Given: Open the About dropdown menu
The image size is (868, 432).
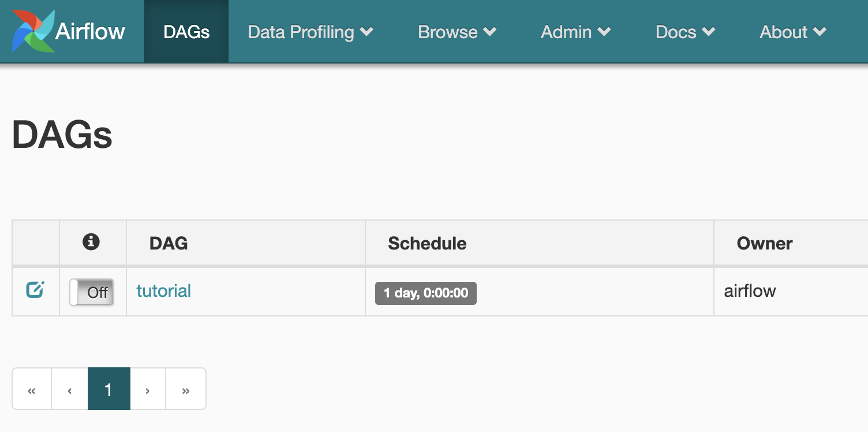Looking at the screenshot, I should click(x=793, y=32).
